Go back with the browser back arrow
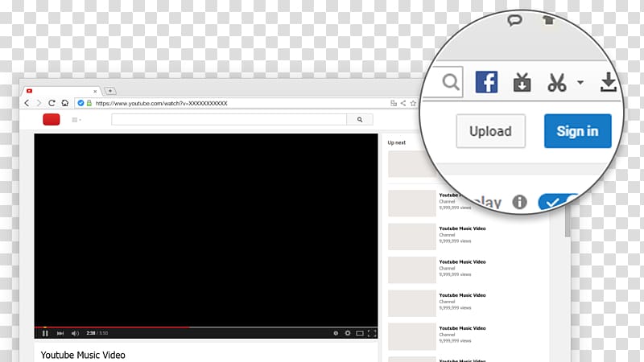 tap(27, 103)
